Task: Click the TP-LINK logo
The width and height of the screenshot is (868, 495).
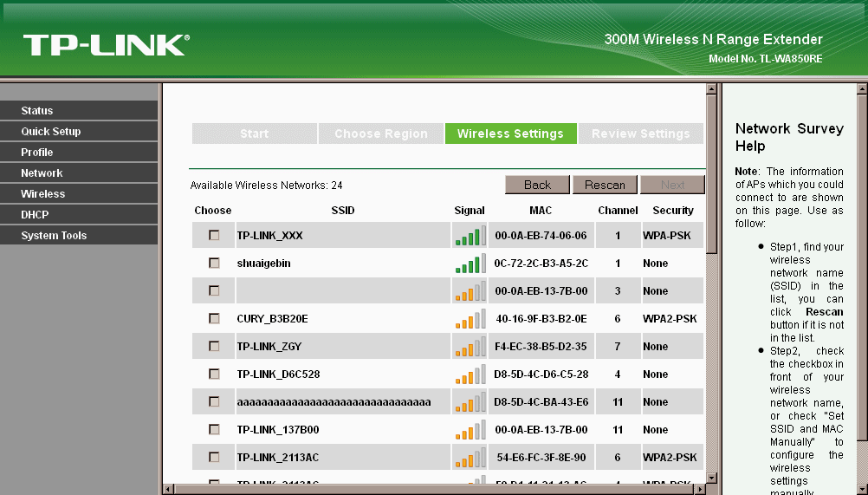Action: [107, 45]
